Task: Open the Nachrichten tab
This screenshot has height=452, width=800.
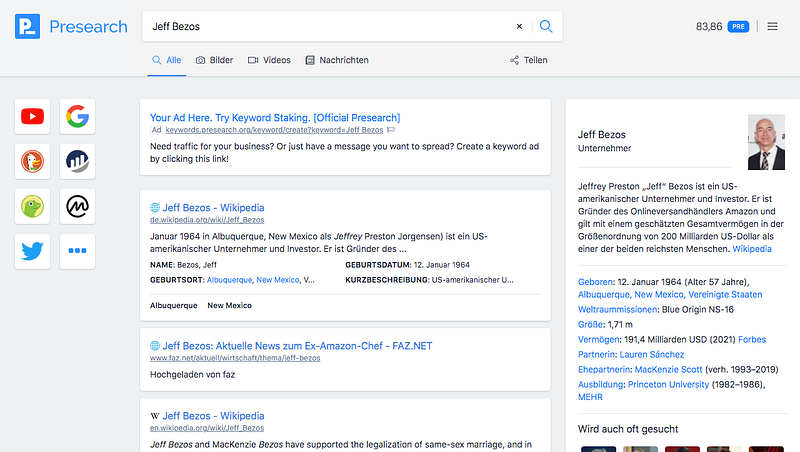Action: 337,60
